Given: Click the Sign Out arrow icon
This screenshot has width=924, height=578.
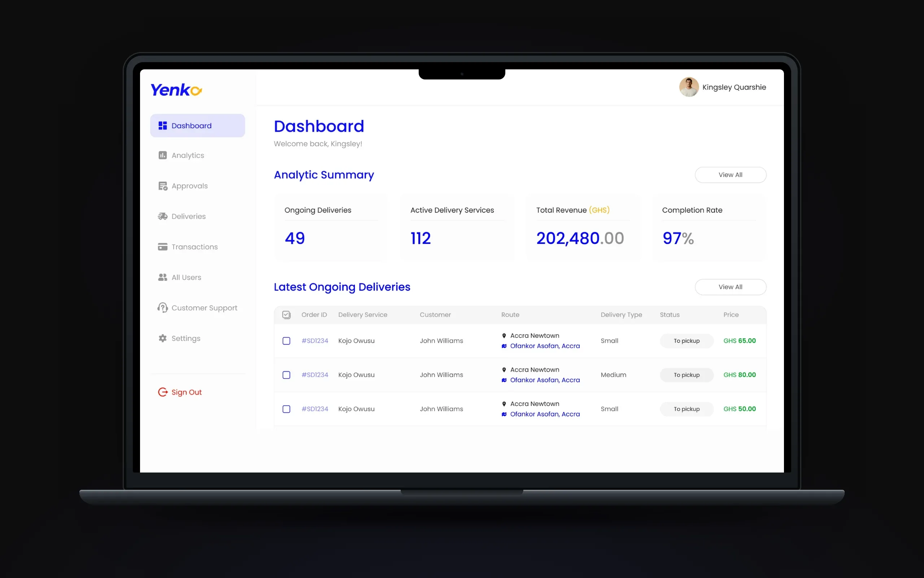Looking at the screenshot, I should pos(163,392).
